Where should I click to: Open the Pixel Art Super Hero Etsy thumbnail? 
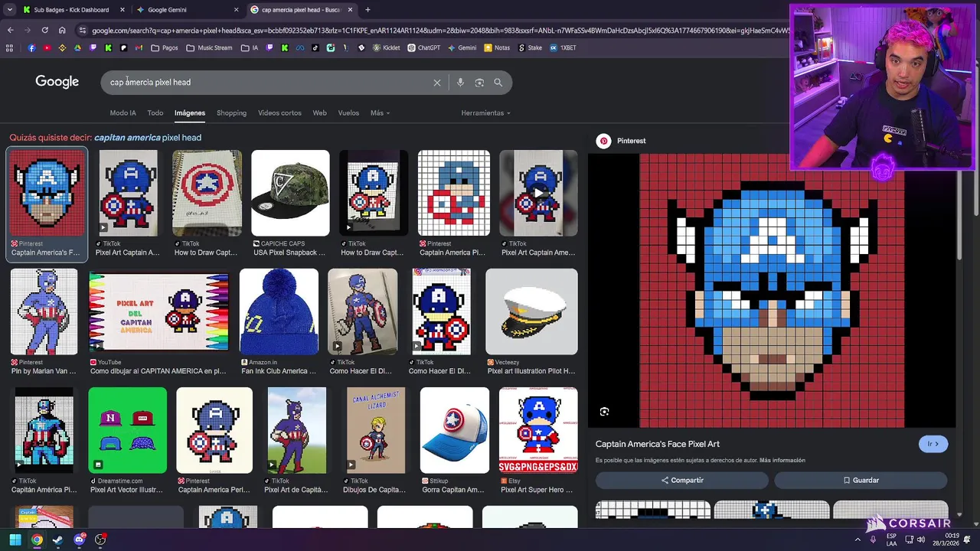[x=538, y=430]
